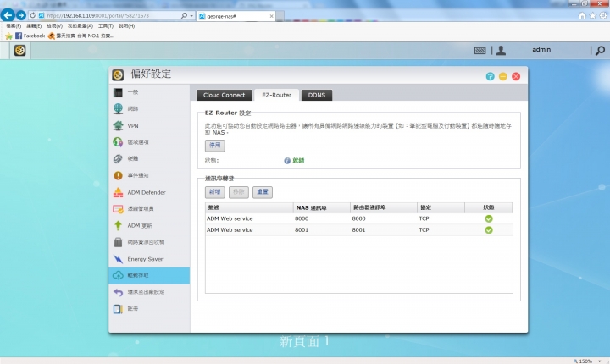Open the 露天拍賣 bookmark in favorites bar
610x364 pixels.
tap(80, 36)
